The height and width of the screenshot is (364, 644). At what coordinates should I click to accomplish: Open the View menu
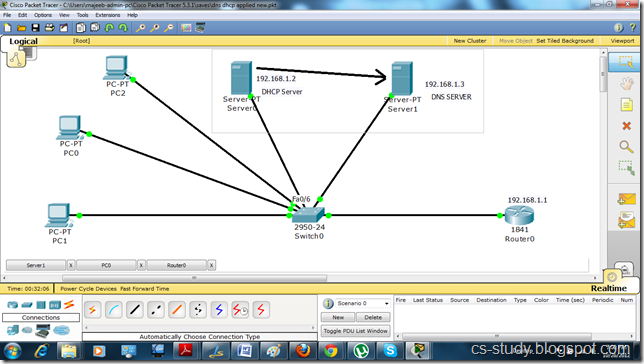(64, 15)
